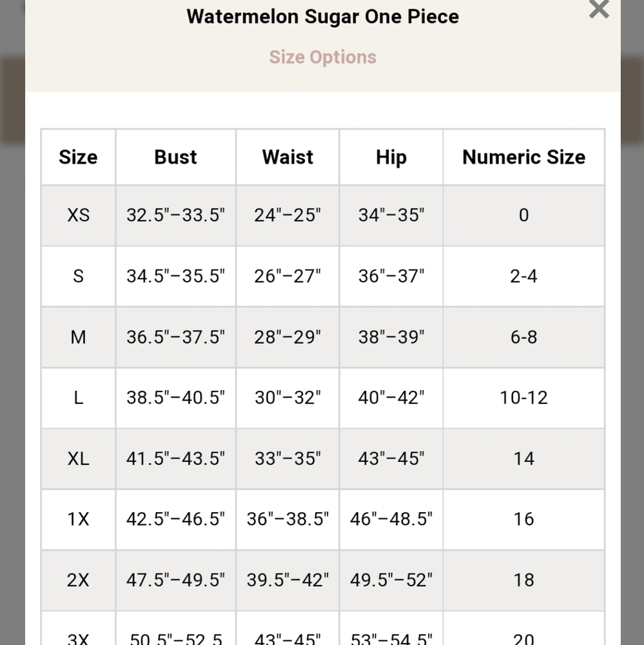Viewport: 644px width, 645px height.
Task: Click the Numeric Size column header
Action: click(x=523, y=157)
